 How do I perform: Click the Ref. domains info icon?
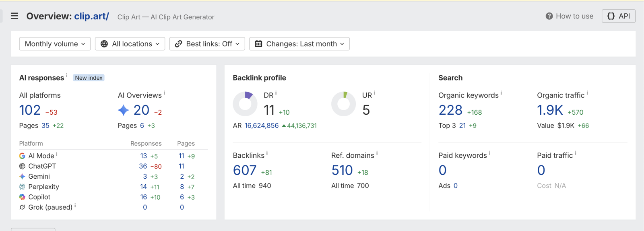[377, 153]
